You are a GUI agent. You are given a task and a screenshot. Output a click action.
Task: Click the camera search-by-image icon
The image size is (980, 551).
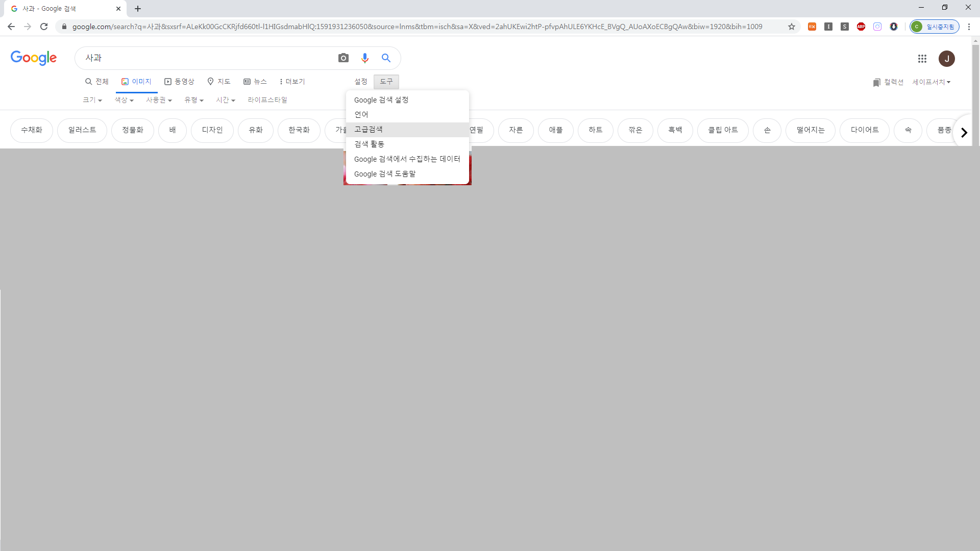pyautogui.click(x=344, y=58)
